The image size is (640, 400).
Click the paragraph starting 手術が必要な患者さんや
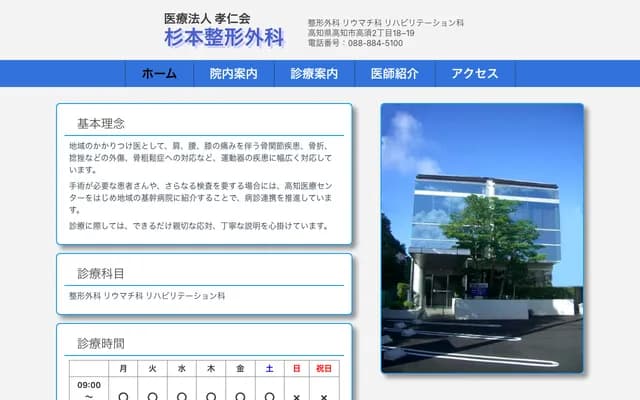(201, 198)
